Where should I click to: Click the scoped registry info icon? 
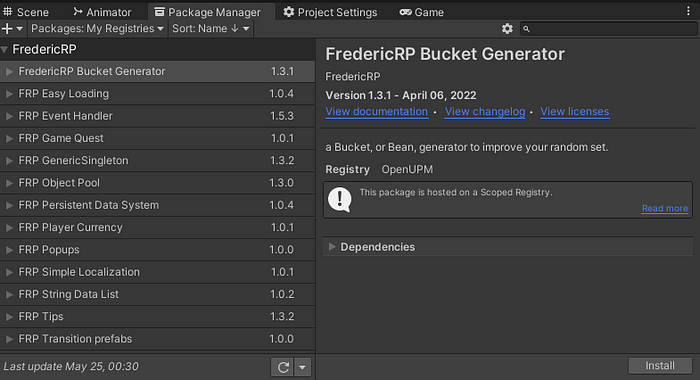point(340,199)
